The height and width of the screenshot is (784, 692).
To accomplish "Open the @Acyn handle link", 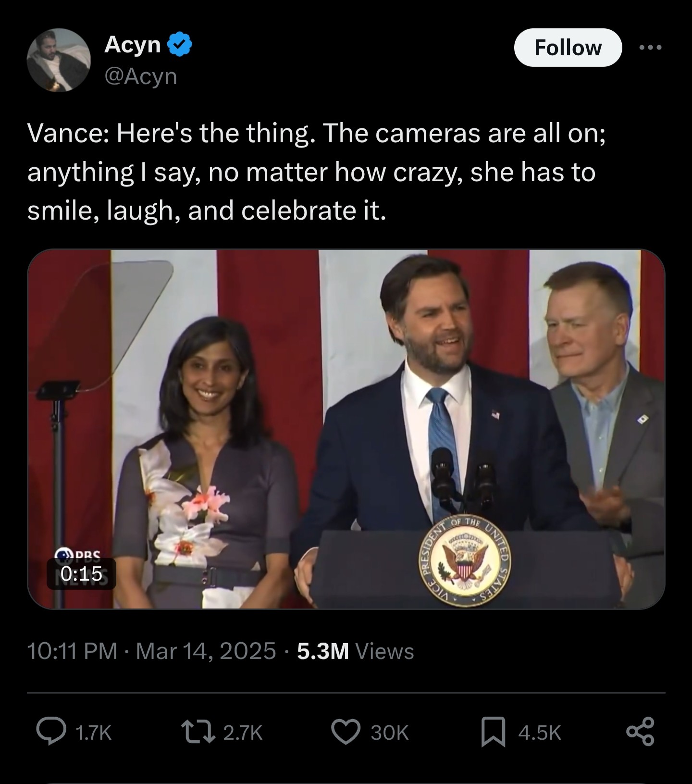I will 141,76.
